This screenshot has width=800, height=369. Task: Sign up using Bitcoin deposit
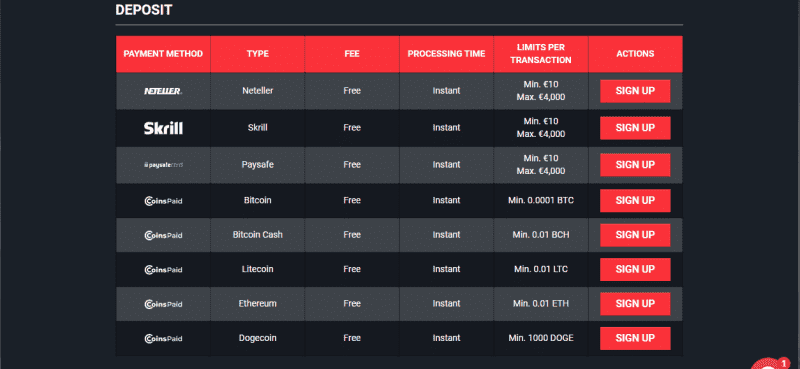click(635, 201)
